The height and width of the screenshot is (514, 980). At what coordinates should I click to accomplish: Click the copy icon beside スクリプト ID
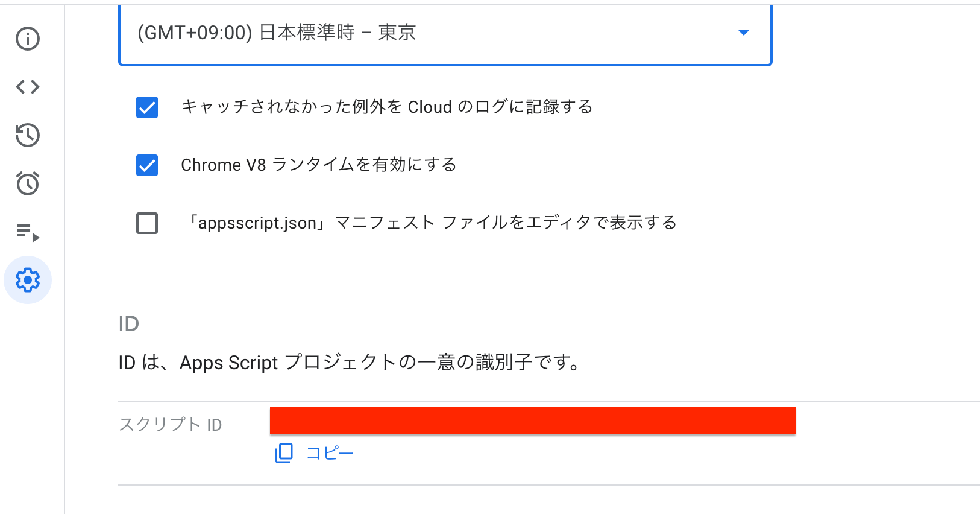[283, 452]
